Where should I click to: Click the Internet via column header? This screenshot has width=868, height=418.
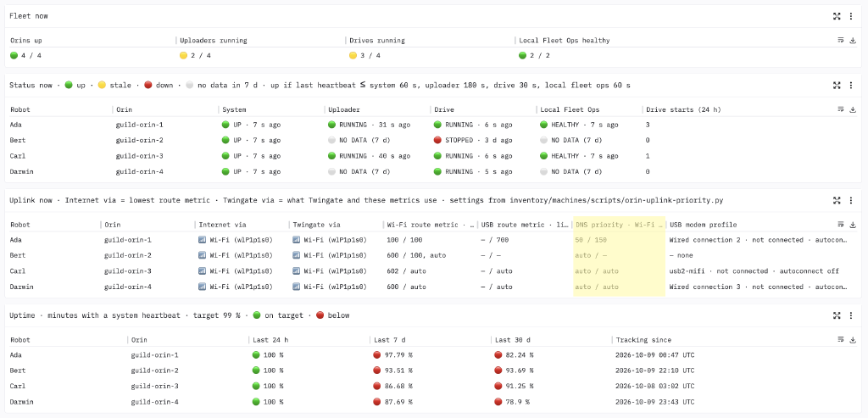click(223, 225)
